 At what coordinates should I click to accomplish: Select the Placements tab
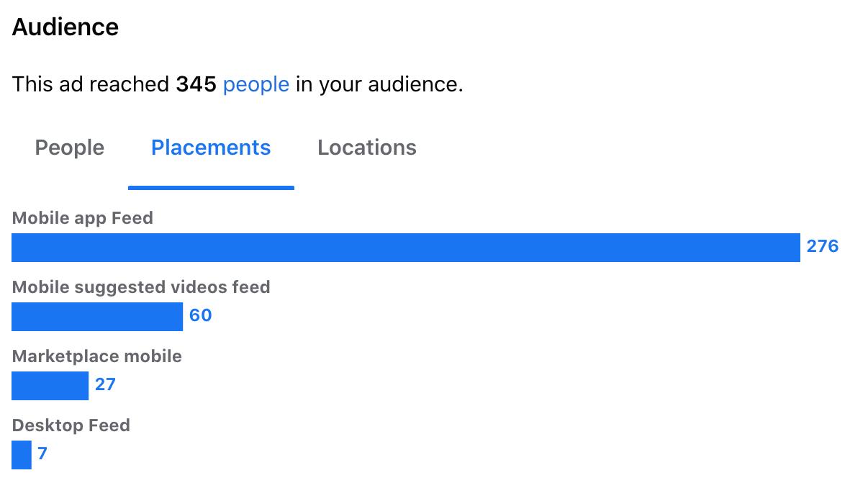click(211, 148)
